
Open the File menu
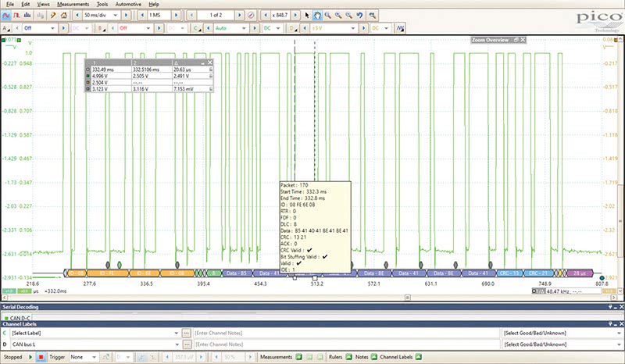tap(10, 4)
